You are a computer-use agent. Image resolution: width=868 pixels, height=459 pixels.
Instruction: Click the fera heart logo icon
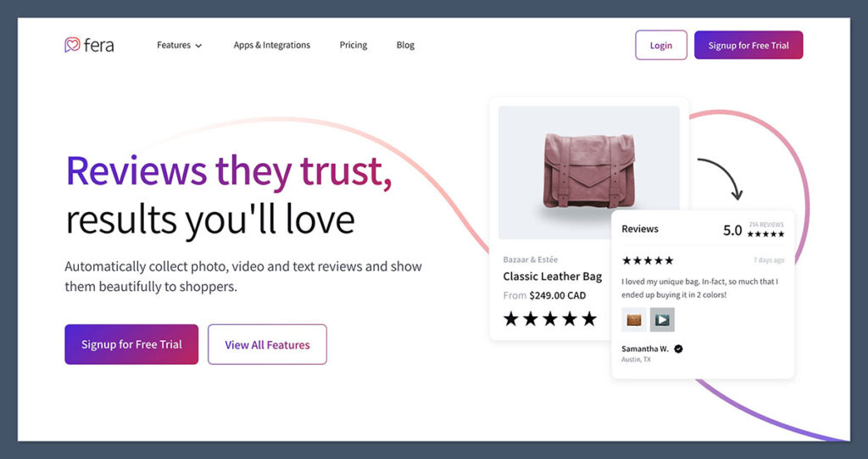72,45
